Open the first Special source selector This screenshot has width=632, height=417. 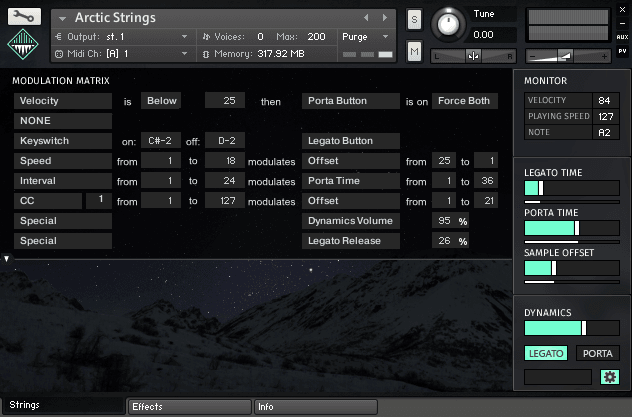tap(63, 221)
